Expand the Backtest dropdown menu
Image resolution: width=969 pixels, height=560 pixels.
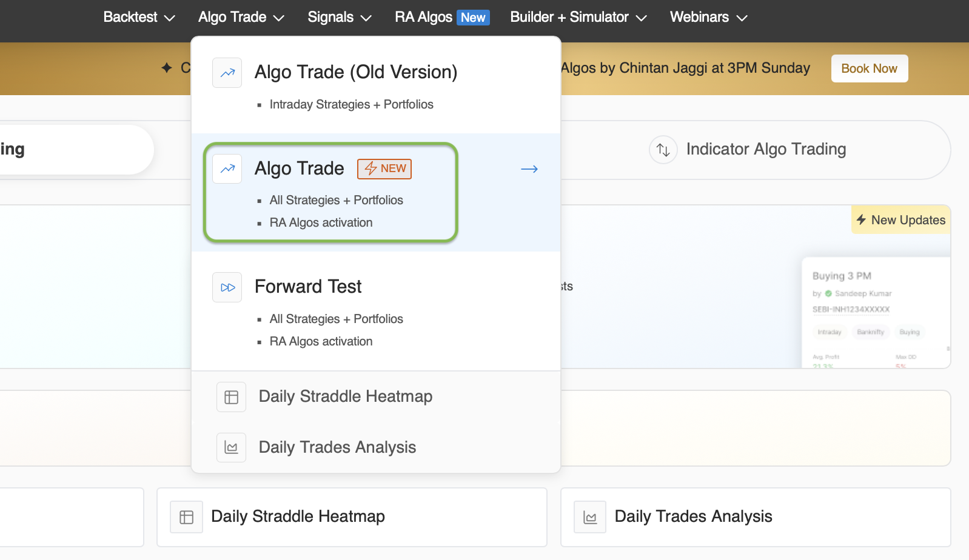pyautogui.click(x=139, y=17)
